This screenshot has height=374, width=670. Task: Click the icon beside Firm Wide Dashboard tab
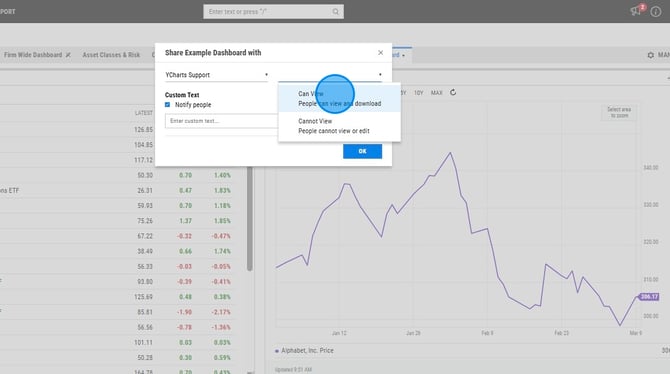click(68, 55)
